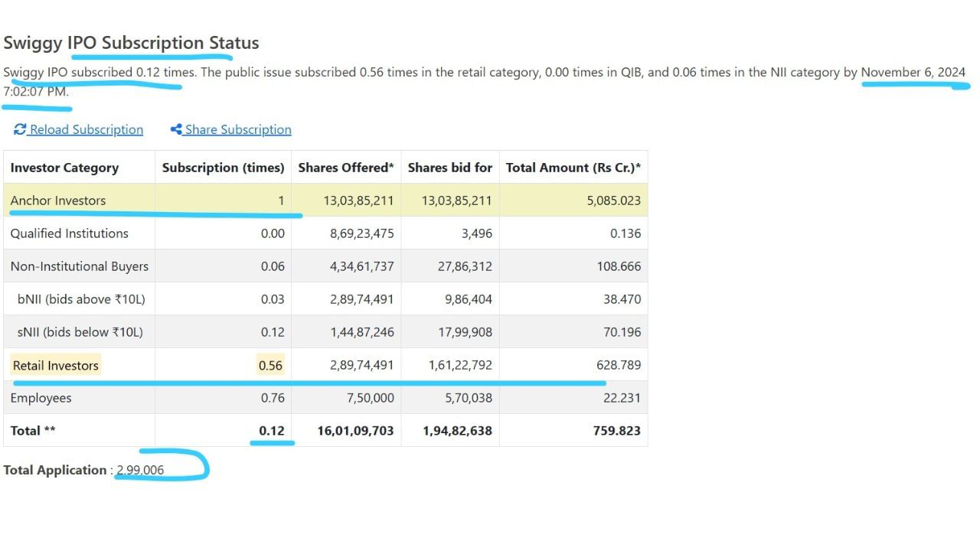The image size is (980, 551).
Task: Select the 'Swiggy IPO Subscription Status' heading
Action: tap(131, 43)
